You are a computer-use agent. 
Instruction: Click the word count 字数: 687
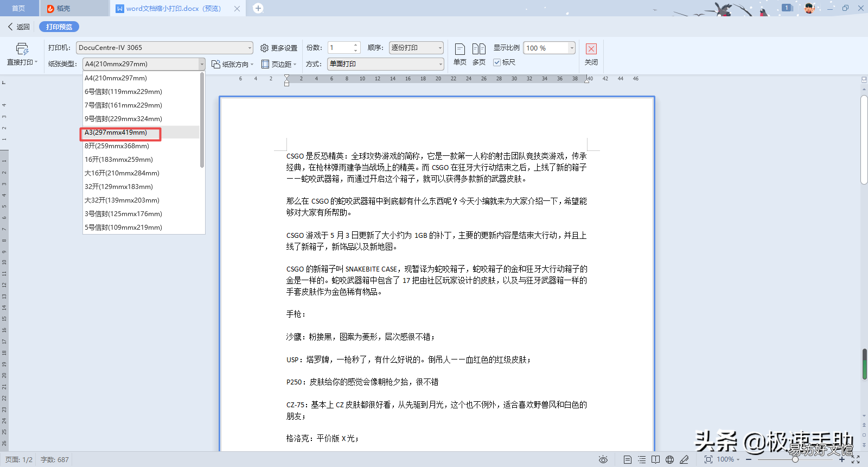click(55, 459)
